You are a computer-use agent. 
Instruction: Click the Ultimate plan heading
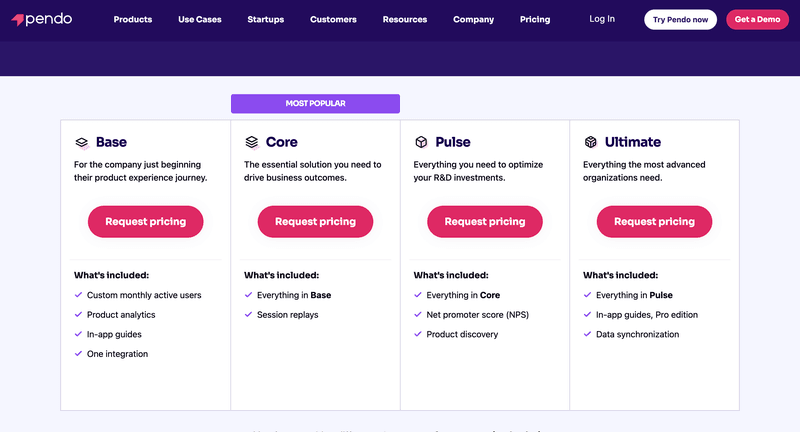click(x=633, y=142)
